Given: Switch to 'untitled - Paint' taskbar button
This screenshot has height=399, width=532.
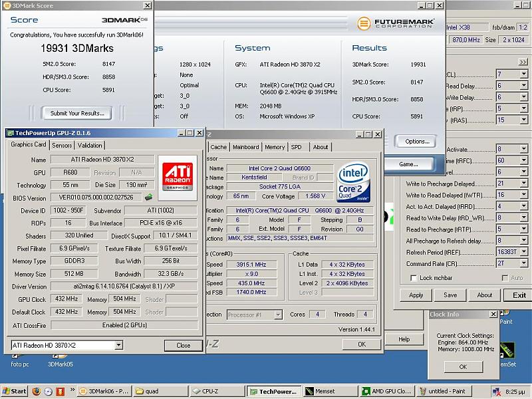Looking at the screenshot, I should pyautogui.click(x=444, y=391).
